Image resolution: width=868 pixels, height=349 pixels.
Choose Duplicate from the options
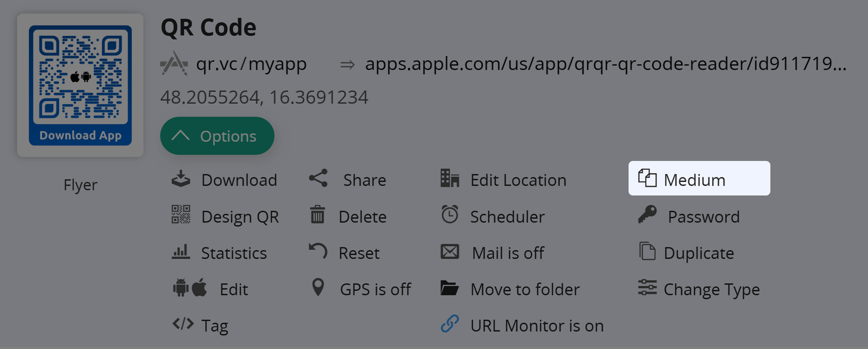pyautogui.click(x=698, y=253)
